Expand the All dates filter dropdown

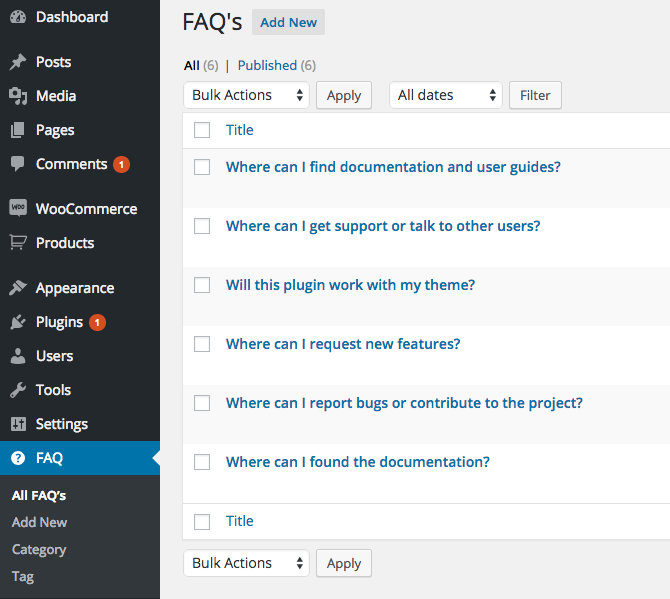(446, 95)
